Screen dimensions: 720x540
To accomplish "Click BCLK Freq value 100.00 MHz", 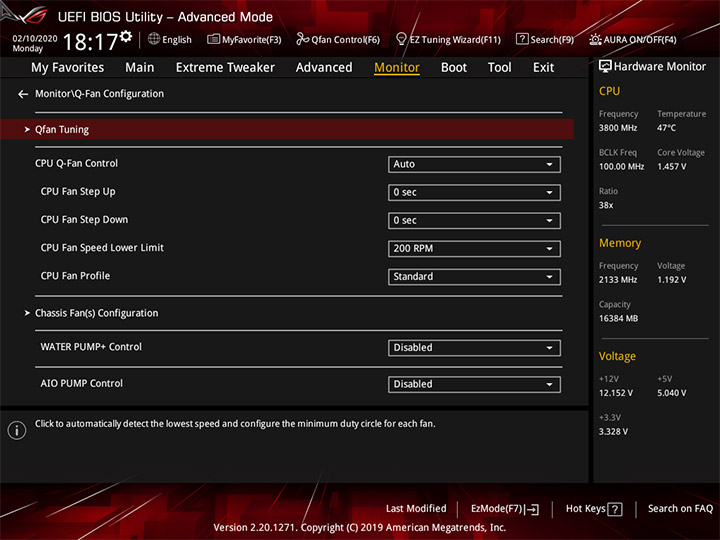I will (621, 167).
